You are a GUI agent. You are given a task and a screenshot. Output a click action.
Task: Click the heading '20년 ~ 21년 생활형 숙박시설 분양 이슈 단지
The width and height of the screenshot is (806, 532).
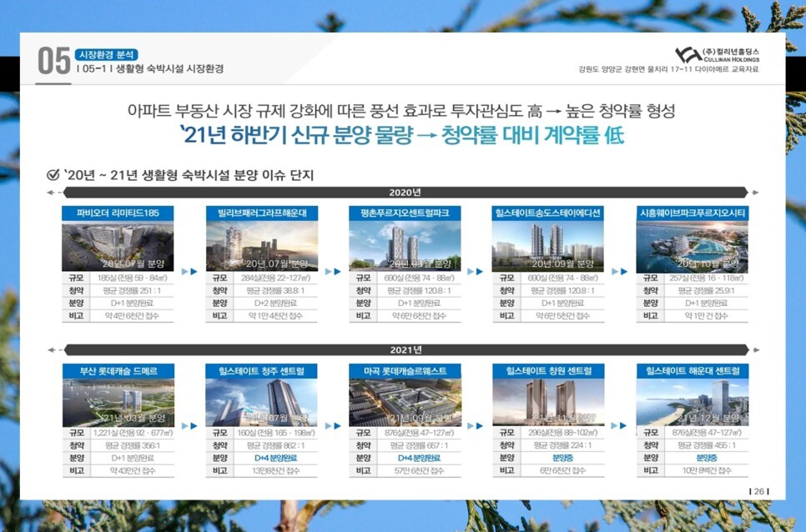[x=188, y=175]
